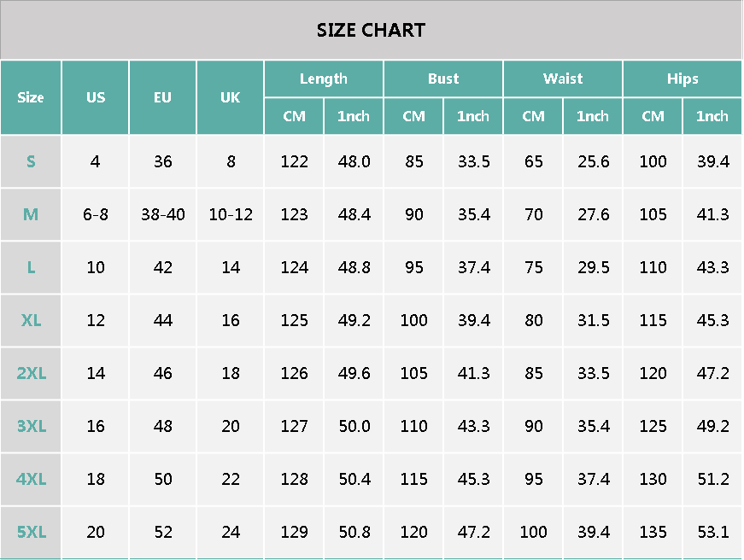This screenshot has height=560, width=744.
Task: Click the 6-8 US size cell
Action: 96,214
